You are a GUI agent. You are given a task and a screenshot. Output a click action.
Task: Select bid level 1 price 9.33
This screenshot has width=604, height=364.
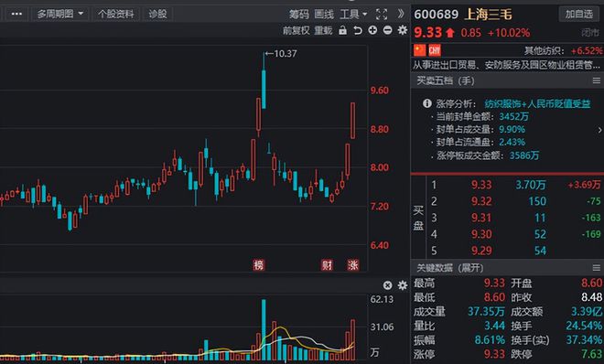click(x=481, y=185)
